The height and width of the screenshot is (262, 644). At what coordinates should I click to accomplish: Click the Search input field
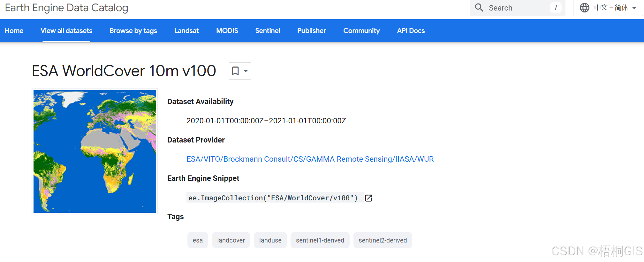click(517, 8)
